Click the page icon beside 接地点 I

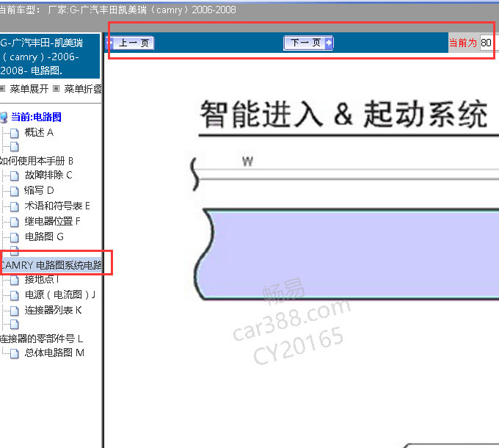15,280
